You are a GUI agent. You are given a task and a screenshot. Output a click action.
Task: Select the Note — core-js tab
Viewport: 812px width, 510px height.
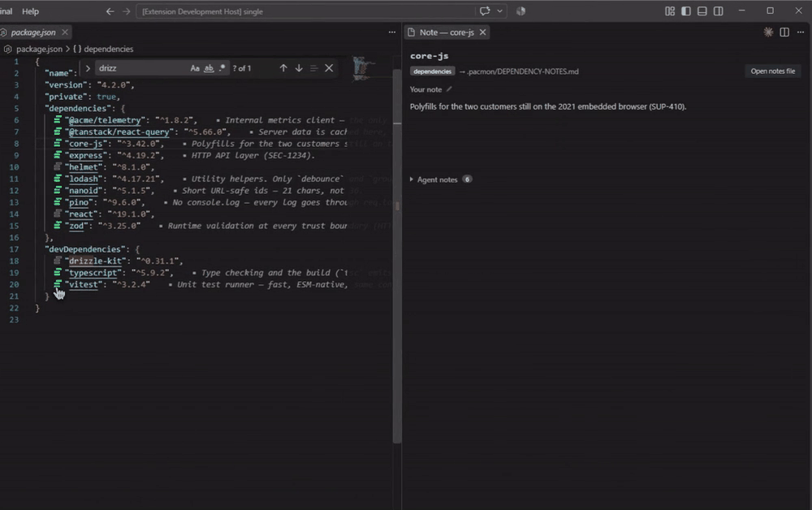click(447, 32)
